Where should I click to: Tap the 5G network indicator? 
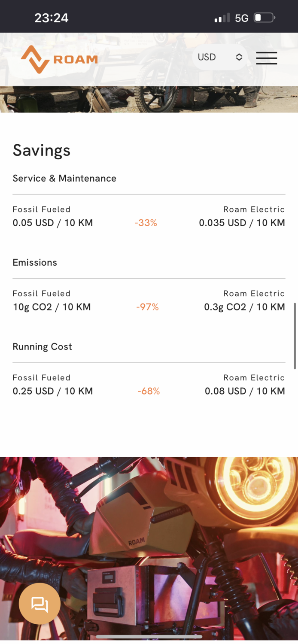[242, 18]
